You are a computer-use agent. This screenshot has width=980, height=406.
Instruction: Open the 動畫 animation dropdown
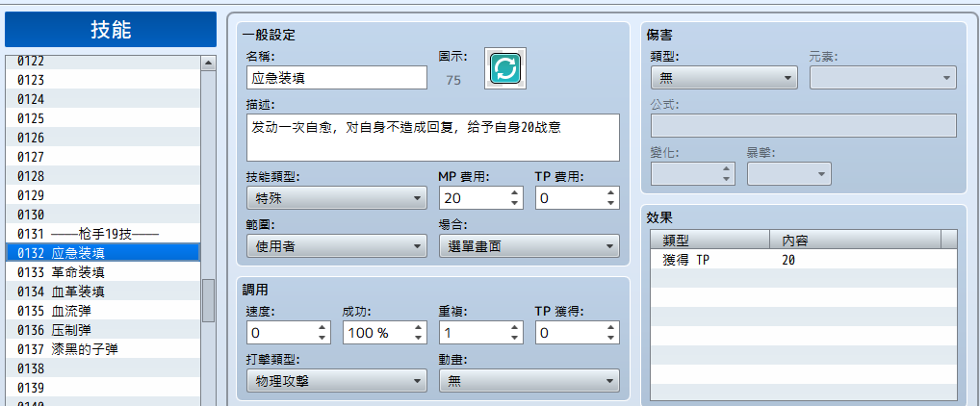(x=529, y=380)
